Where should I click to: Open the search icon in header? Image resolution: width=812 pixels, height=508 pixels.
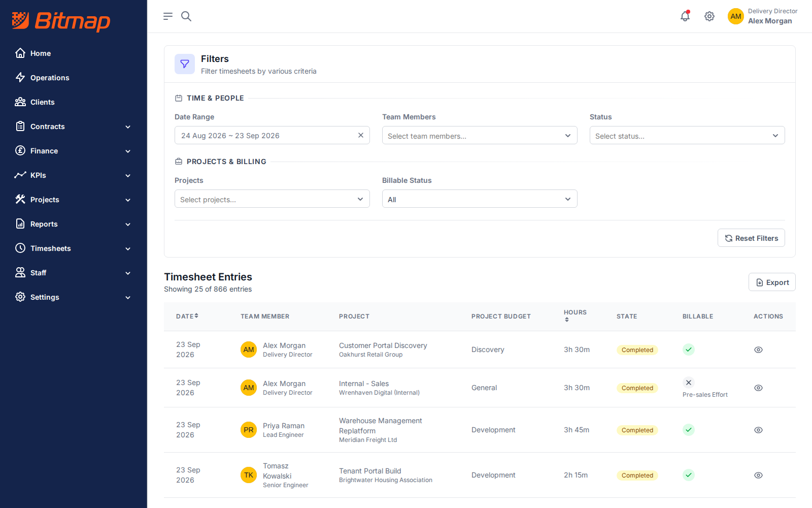click(x=186, y=16)
